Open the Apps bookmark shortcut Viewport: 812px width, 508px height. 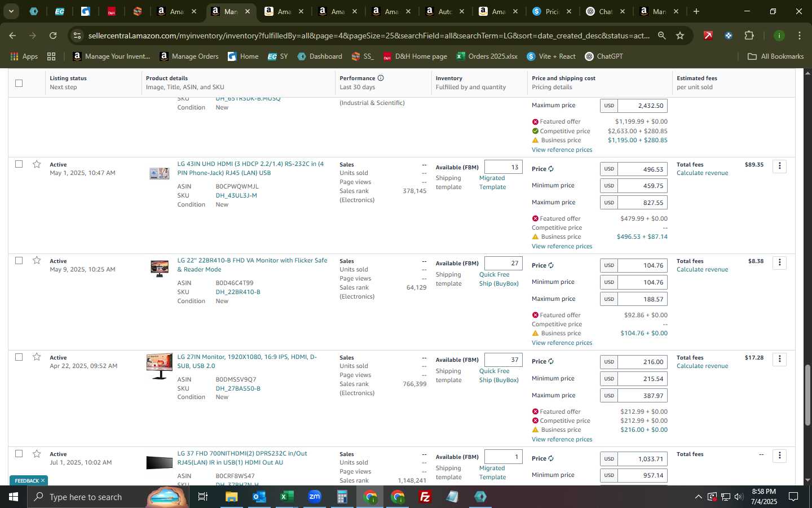tap(24, 56)
